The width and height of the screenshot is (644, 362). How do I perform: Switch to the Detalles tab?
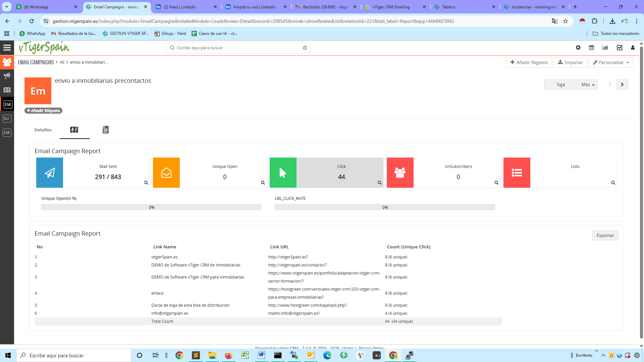(43, 130)
